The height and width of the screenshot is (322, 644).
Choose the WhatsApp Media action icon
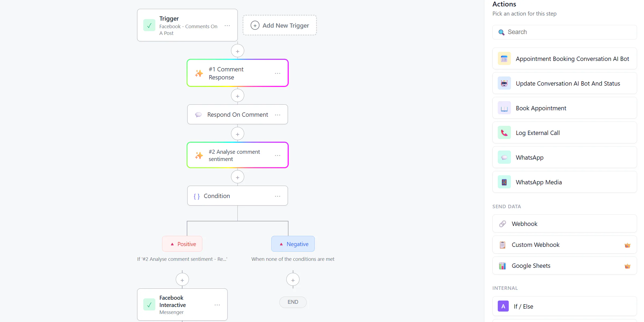coord(504,182)
